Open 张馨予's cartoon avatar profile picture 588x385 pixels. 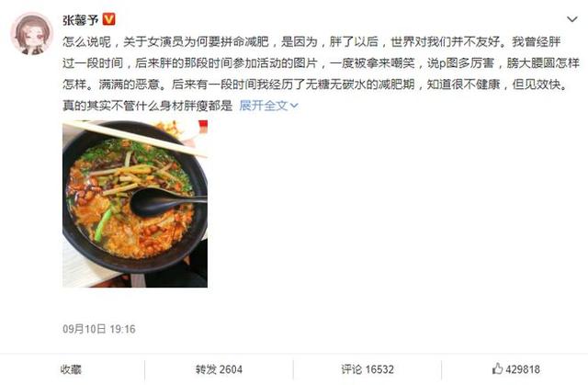point(32,34)
